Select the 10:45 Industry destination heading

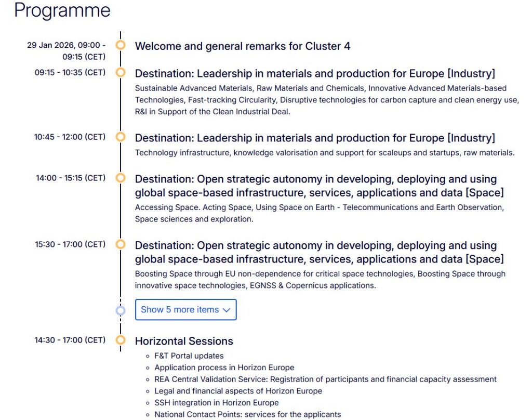pyautogui.click(x=315, y=138)
